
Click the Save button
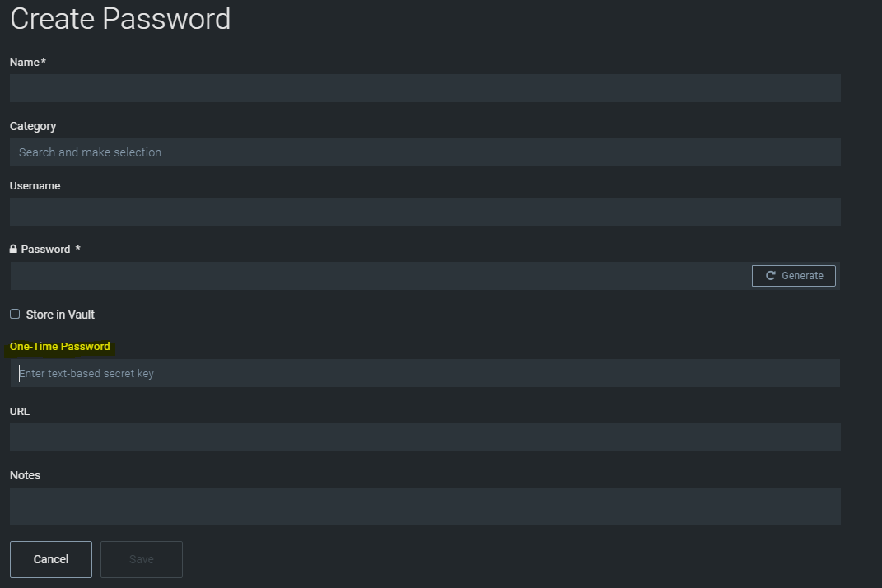pyautogui.click(x=141, y=559)
